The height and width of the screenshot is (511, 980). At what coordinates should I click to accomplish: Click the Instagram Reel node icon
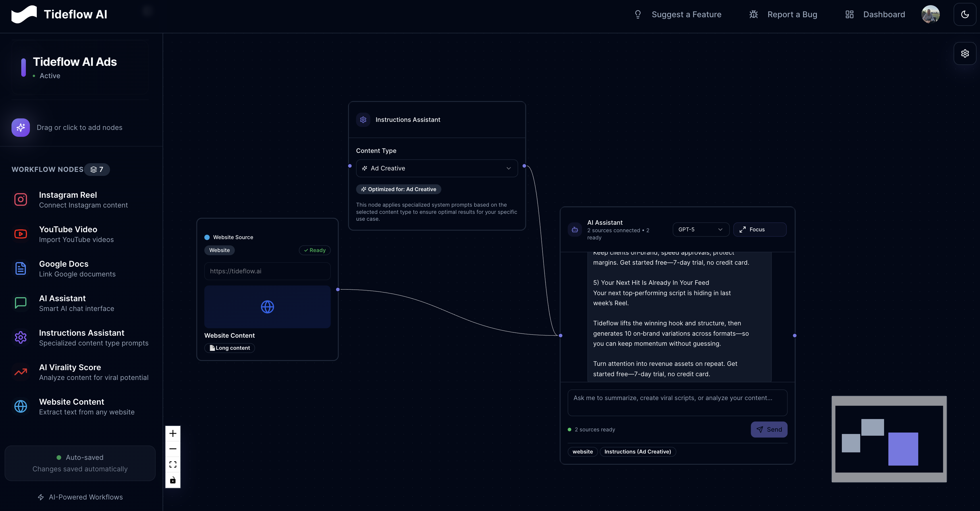(x=21, y=199)
